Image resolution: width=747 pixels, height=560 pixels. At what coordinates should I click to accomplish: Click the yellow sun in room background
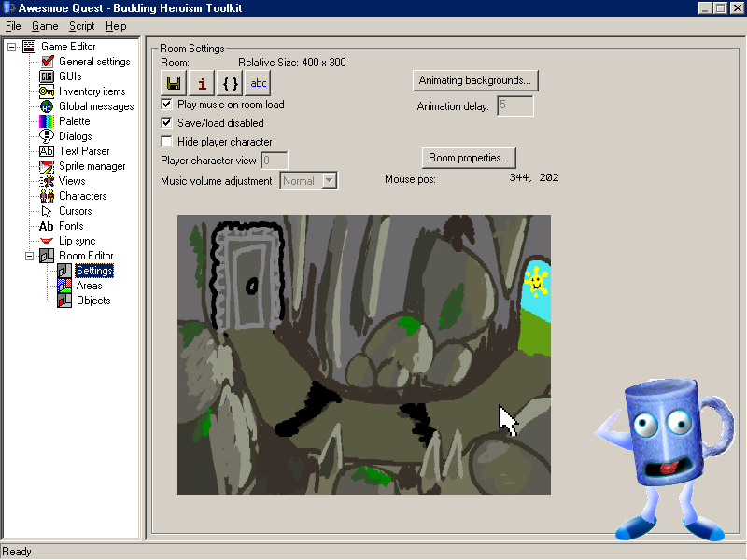tap(536, 279)
